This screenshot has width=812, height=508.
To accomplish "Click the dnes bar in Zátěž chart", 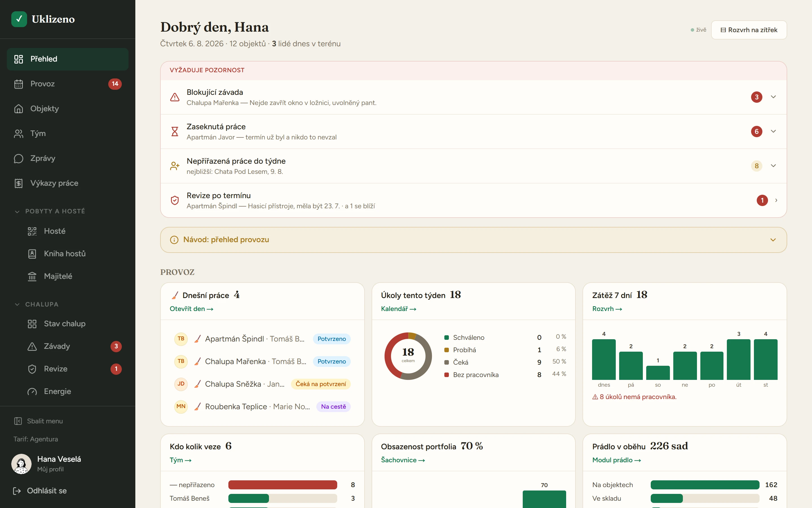I will [x=604, y=360].
